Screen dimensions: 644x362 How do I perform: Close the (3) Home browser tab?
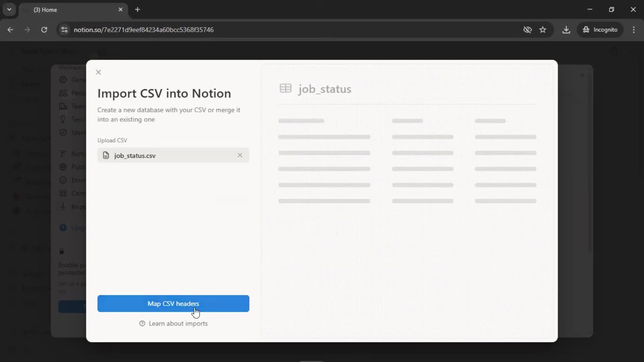[x=120, y=10]
